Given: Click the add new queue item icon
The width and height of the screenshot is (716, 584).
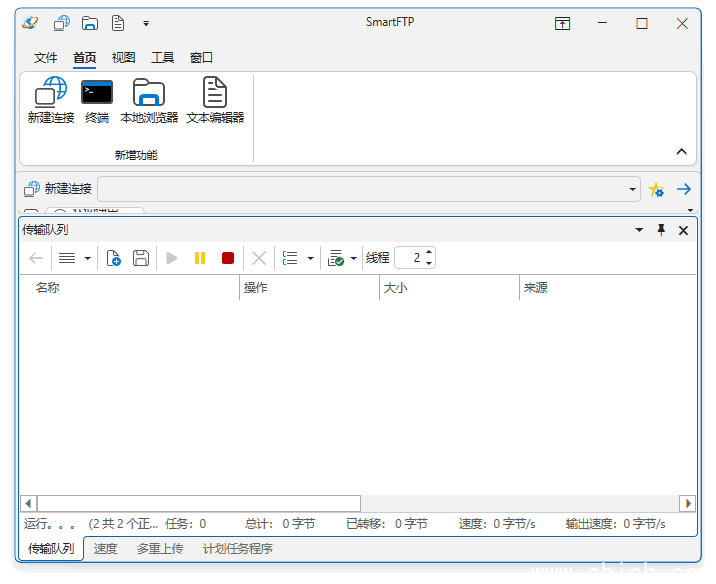Looking at the screenshot, I should [113, 258].
